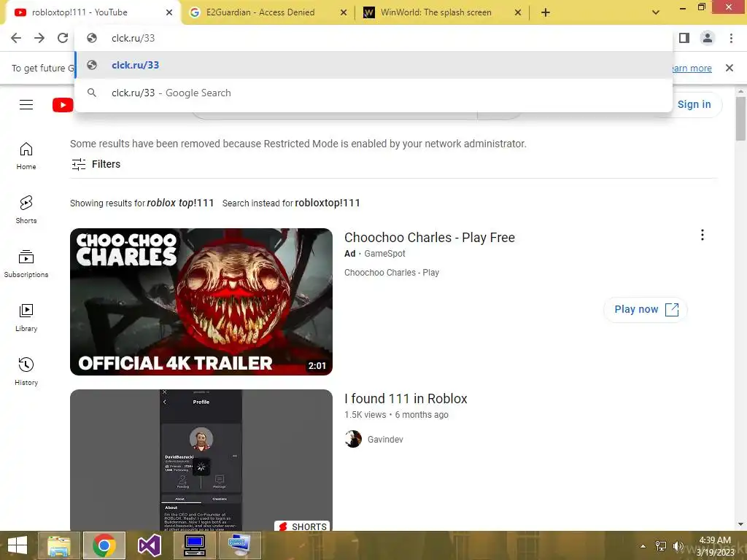Close the WinWorld tab
This screenshot has height=560, width=747.
click(518, 12)
